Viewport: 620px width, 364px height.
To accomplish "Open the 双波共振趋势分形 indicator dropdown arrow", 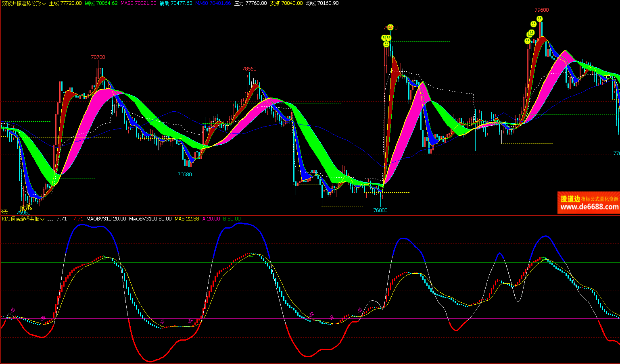I will pyautogui.click(x=44, y=4).
